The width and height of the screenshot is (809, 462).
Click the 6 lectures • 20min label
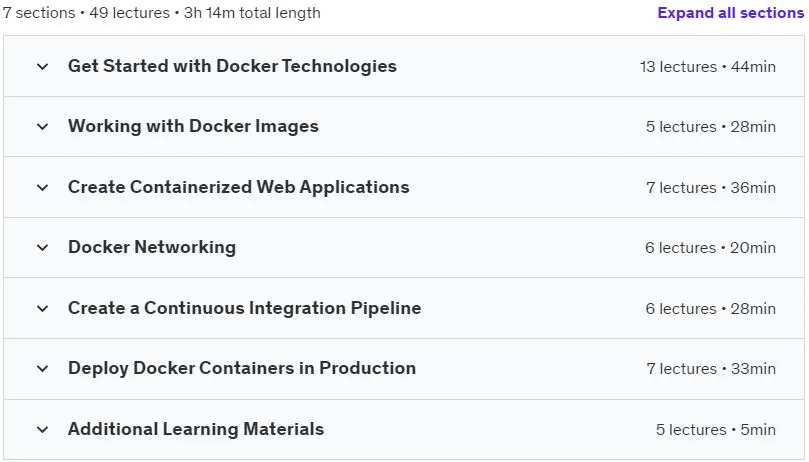click(x=710, y=248)
